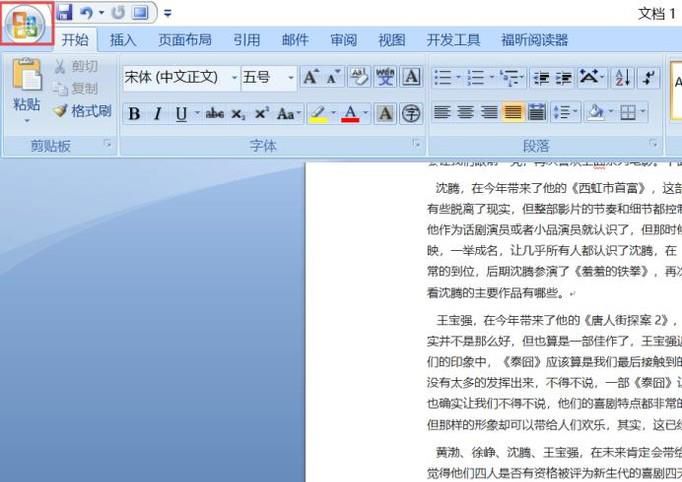
Task: Open the 审阅 tab
Action: [344, 40]
